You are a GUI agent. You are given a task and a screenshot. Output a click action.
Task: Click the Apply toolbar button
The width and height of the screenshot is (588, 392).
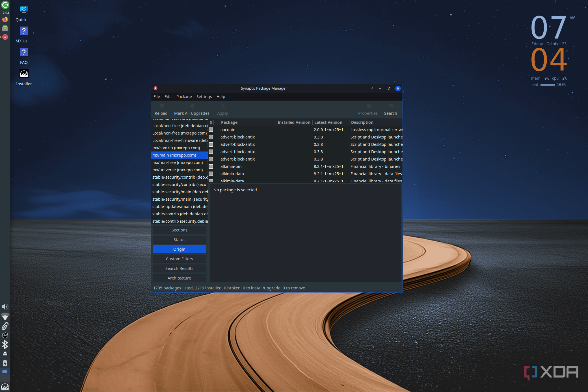click(x=222, y=110)
